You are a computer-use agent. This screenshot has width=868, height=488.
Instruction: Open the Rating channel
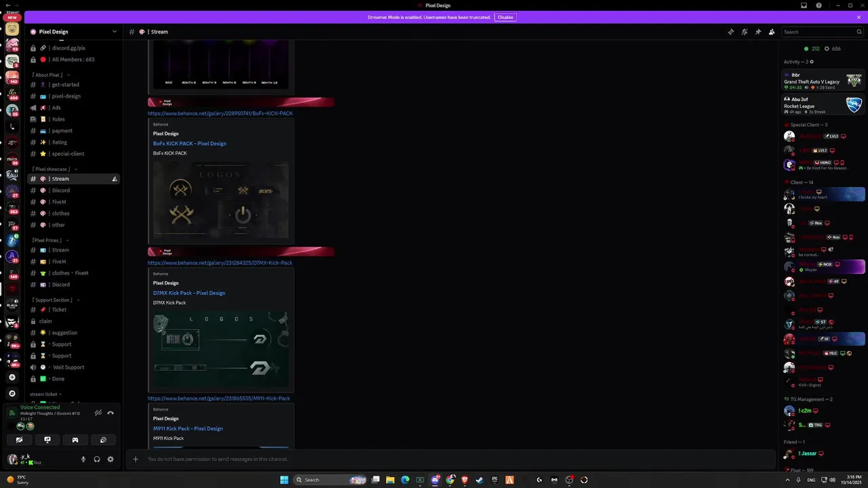point(74,142)
